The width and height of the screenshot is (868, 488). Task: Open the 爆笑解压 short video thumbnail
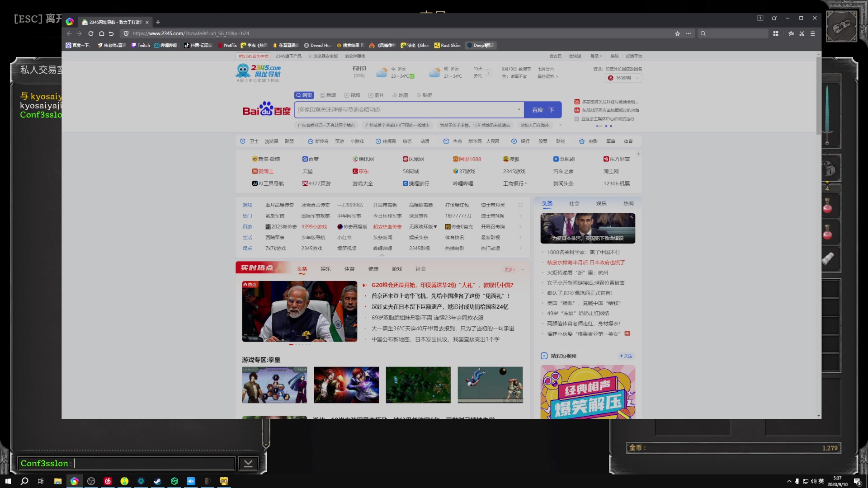click(588, 392)
